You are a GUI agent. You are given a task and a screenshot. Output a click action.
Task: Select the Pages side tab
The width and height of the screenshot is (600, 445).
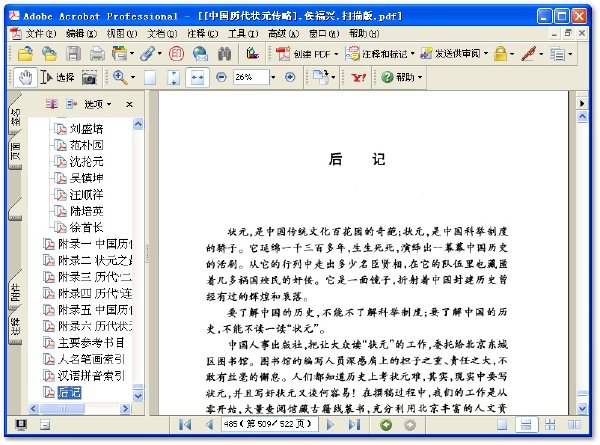[16, 152]
